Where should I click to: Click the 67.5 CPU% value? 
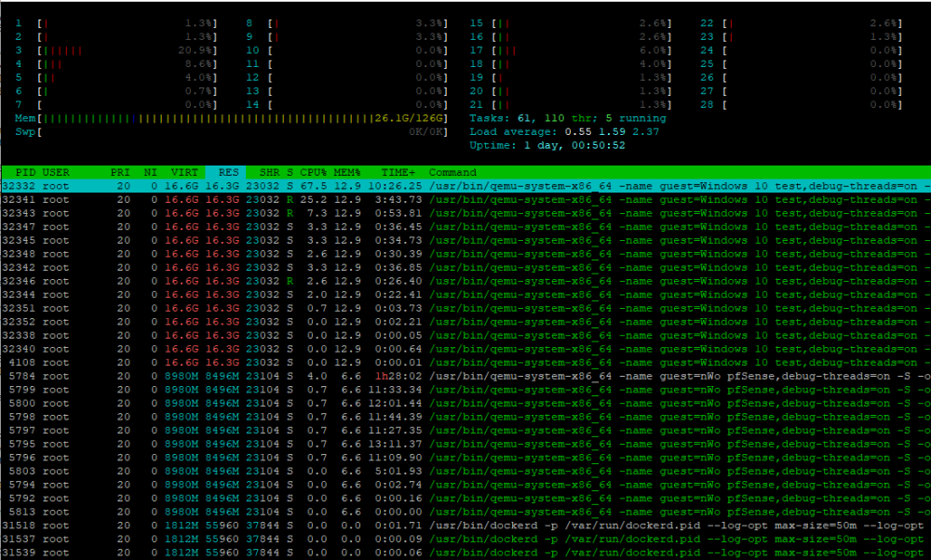(x=314, y=186)
